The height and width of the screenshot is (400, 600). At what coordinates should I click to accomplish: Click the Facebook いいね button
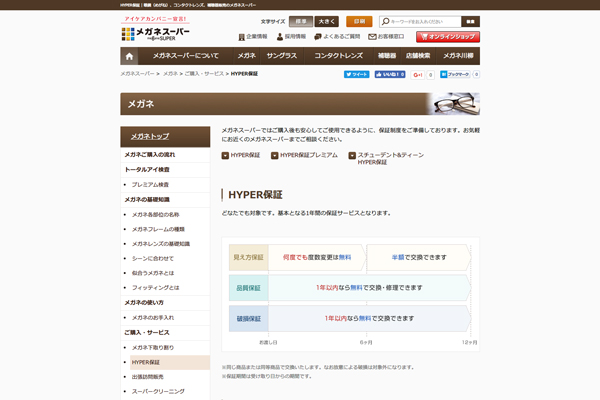pos(390,74)
